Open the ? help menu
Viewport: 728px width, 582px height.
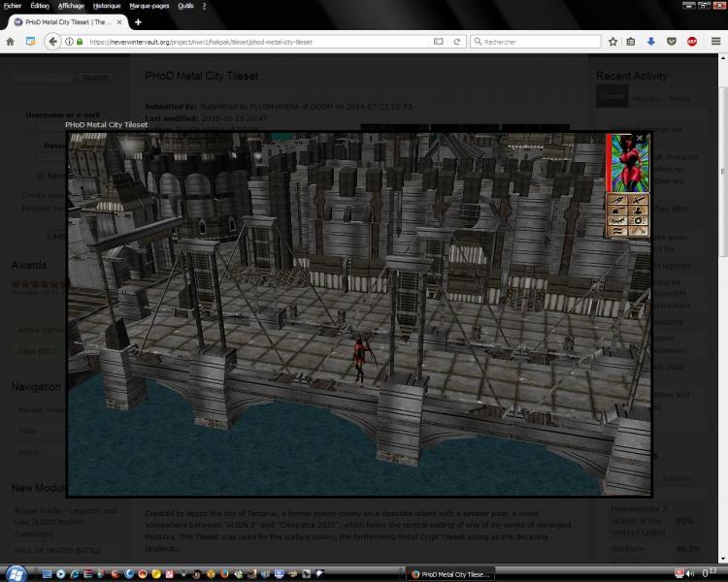[x=204, y=6]
